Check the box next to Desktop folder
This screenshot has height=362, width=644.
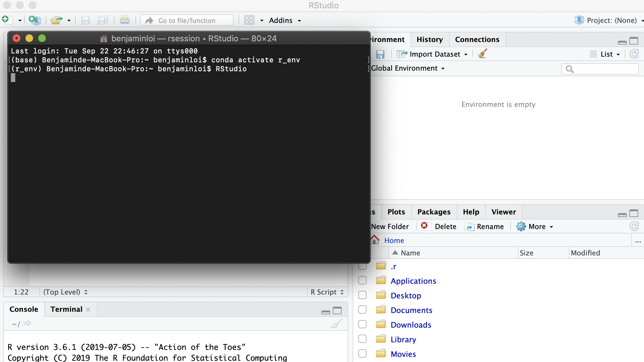[x=362, y=295]
